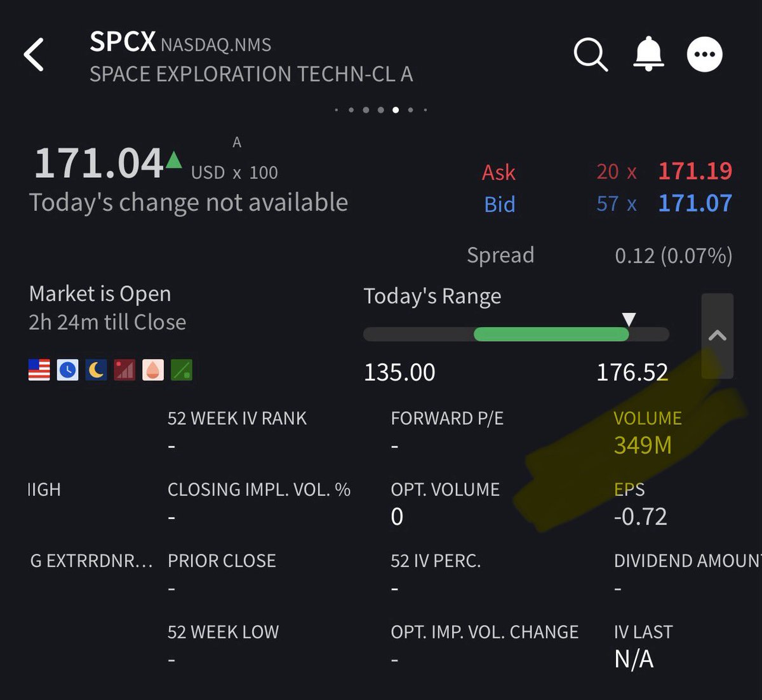Tap the bid size 57 x
The image size is (762, 700).
click(616, 203)
